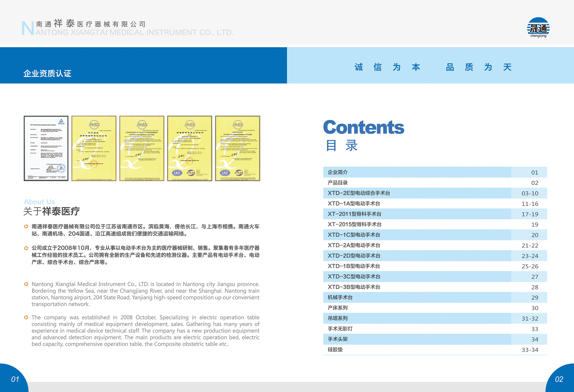Open the Chinese 医疗器械 quality certificate thumbnail

94,148
